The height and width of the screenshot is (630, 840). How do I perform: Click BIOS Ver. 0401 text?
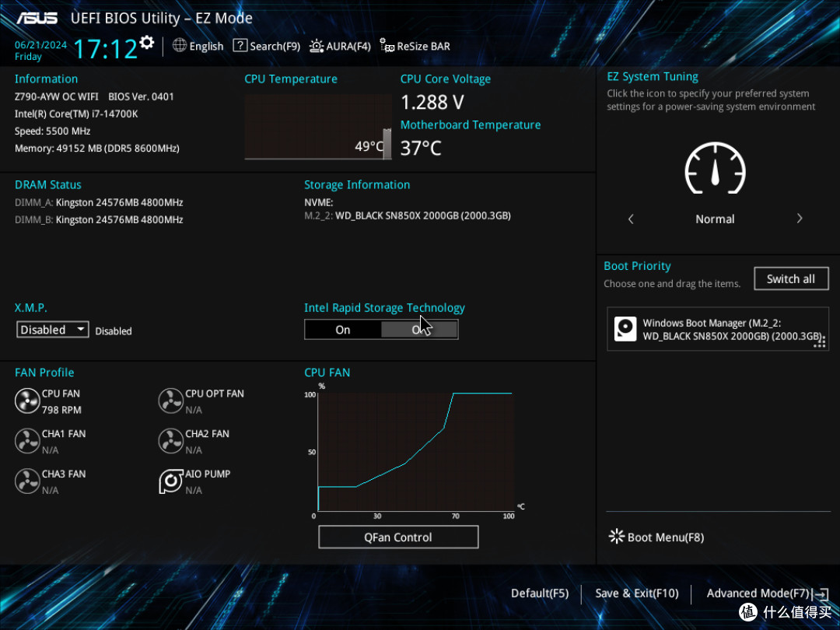pos(141,96)
